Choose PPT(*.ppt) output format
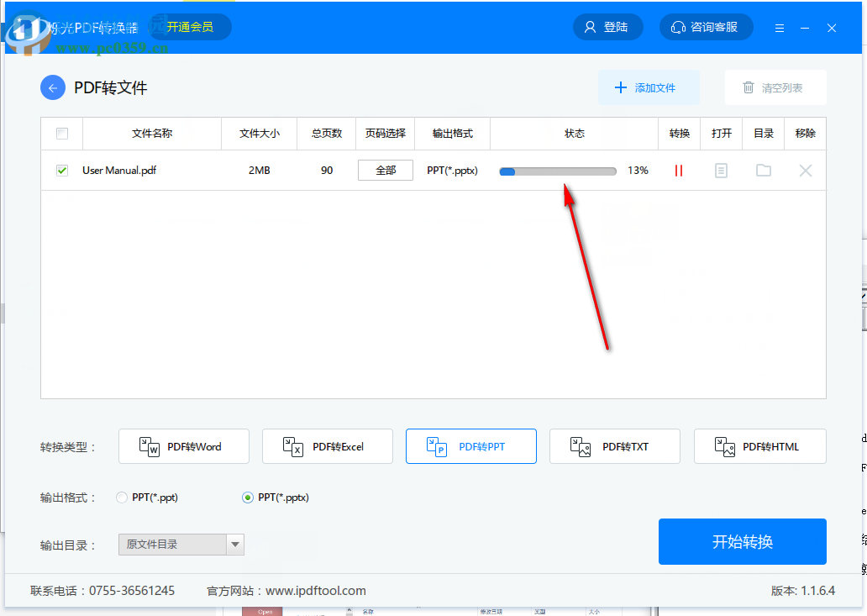This screenshot has width=867, height=616. pos(121,498)
